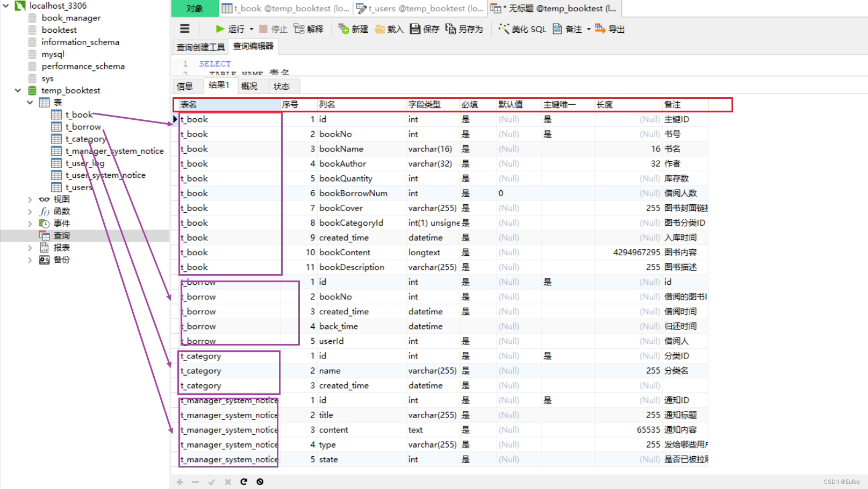
Task: Select the t_book table in tree
Action: click(79, 114)
